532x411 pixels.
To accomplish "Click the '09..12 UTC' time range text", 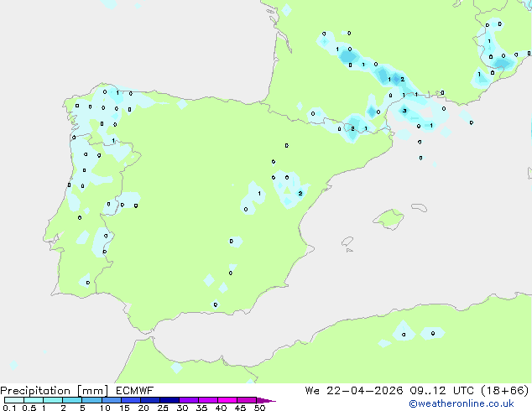I will point(441,391).
